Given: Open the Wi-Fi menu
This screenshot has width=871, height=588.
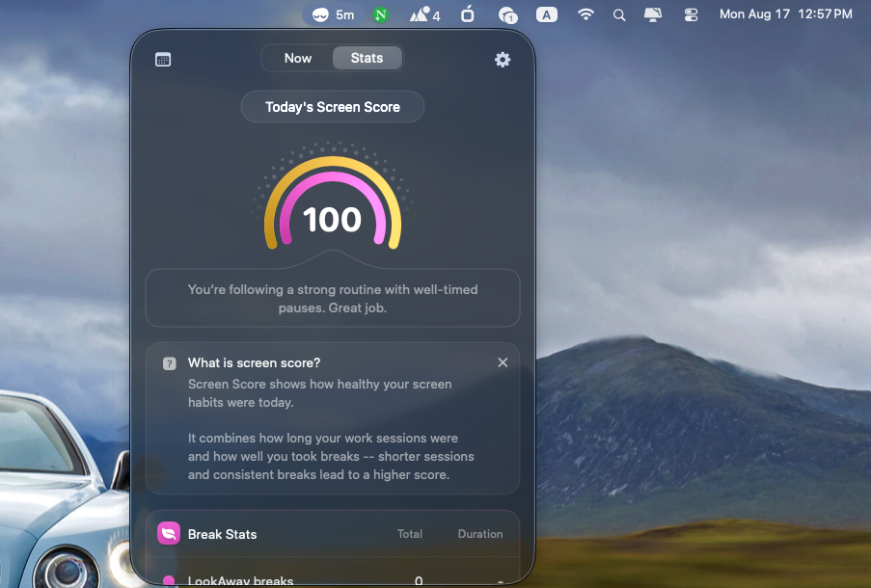Looking at the screenshot, I should [x=585, y=14].
